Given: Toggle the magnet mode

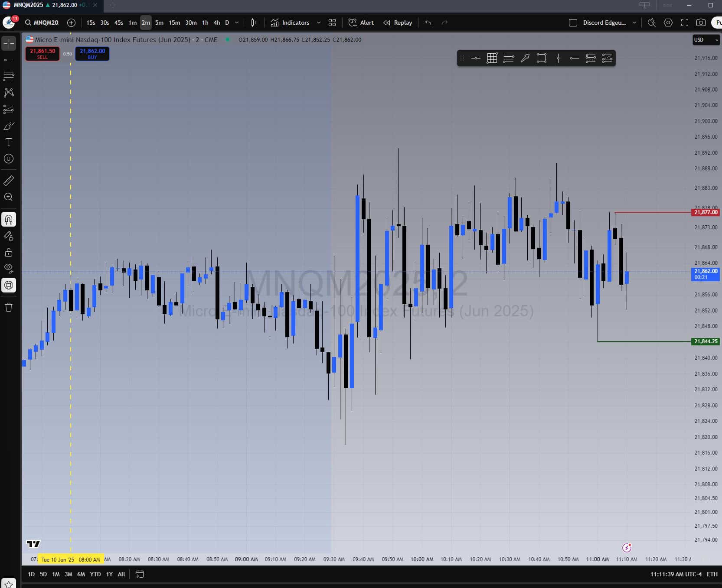Looking at the screenshot, I should click(9, 219).
